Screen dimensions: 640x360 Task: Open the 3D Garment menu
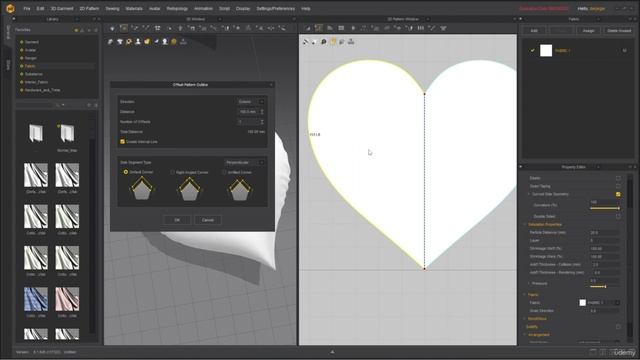coord(62,9)
